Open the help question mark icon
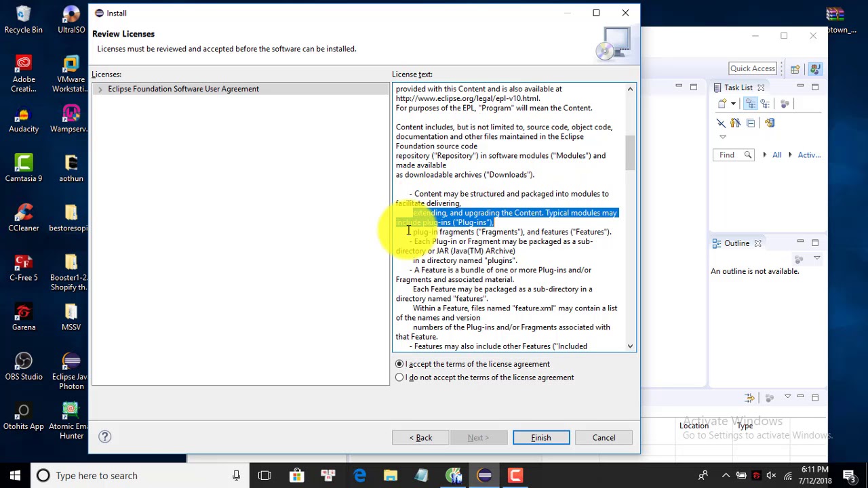The height and width of the screenshot is (488, 868). [105, 437]
